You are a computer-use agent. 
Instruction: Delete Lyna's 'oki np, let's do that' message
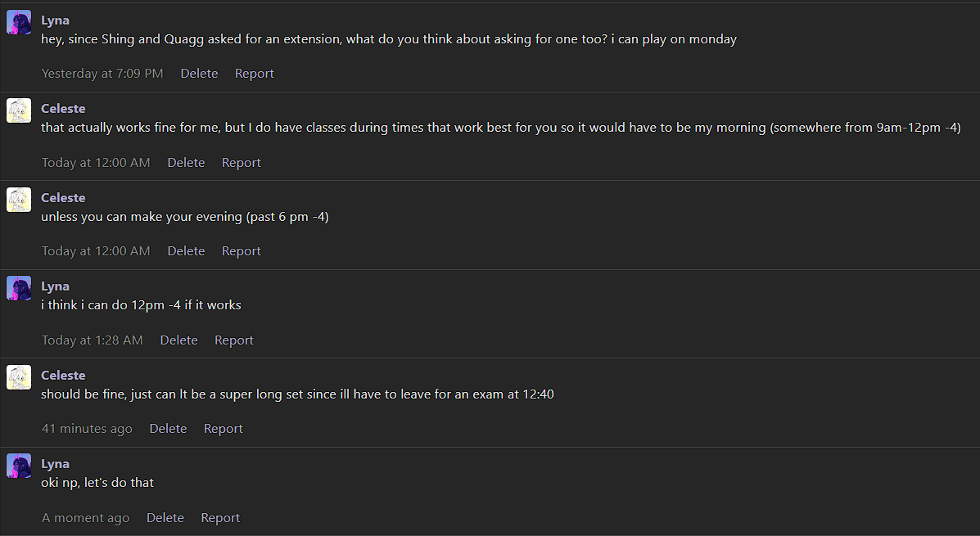tap(165, 518)
